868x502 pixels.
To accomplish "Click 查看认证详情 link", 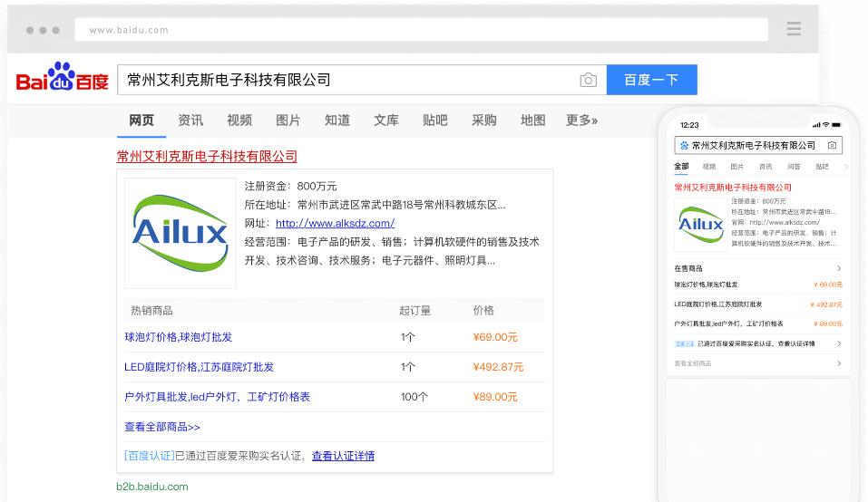I will point(343,456).
